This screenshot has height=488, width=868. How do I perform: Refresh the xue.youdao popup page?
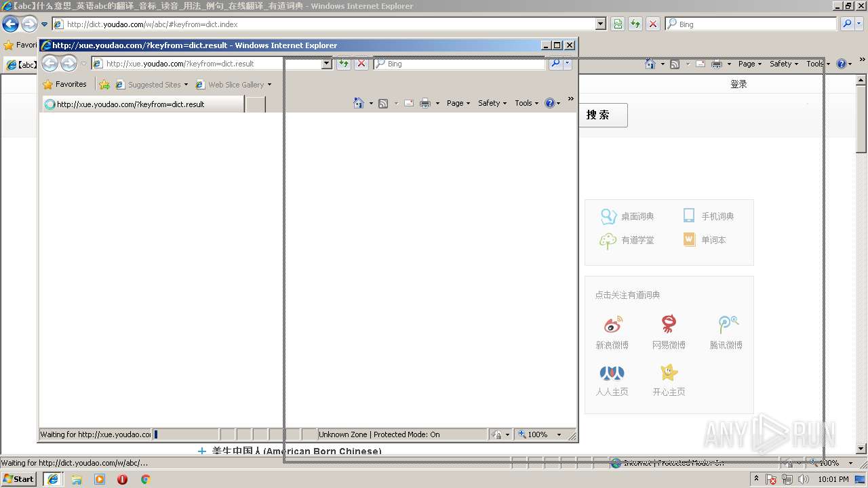(344, 64)
